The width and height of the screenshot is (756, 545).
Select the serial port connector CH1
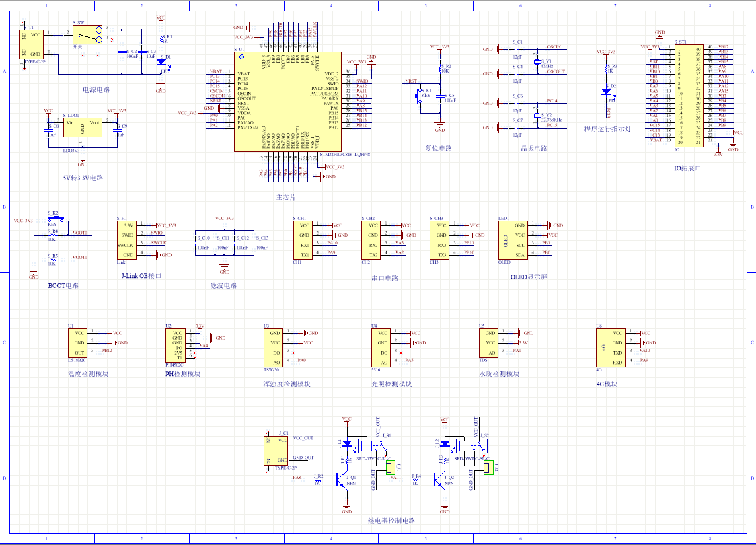[x=303, y=240]
